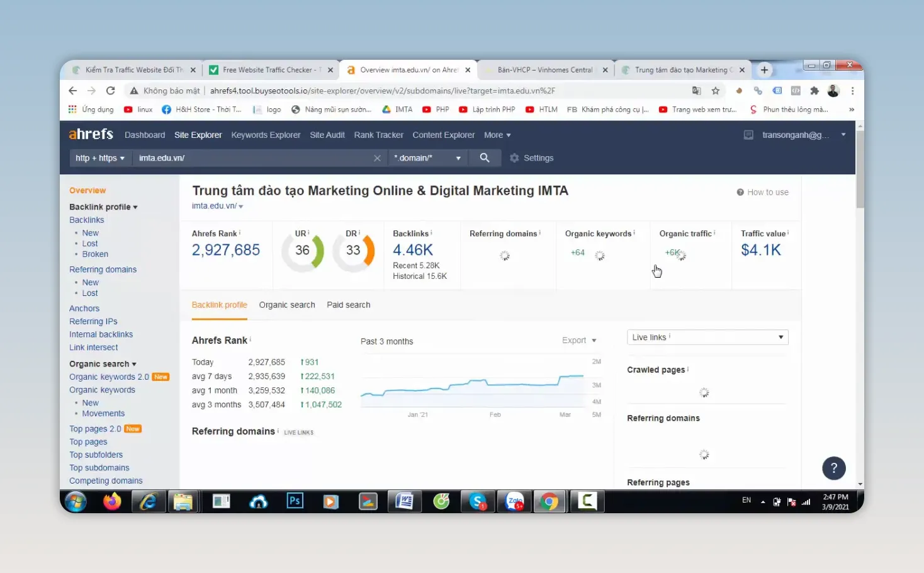Select the Backlink profile tab
The width and height of the screenshot is (924, 573).
click(x=219, y=305)
